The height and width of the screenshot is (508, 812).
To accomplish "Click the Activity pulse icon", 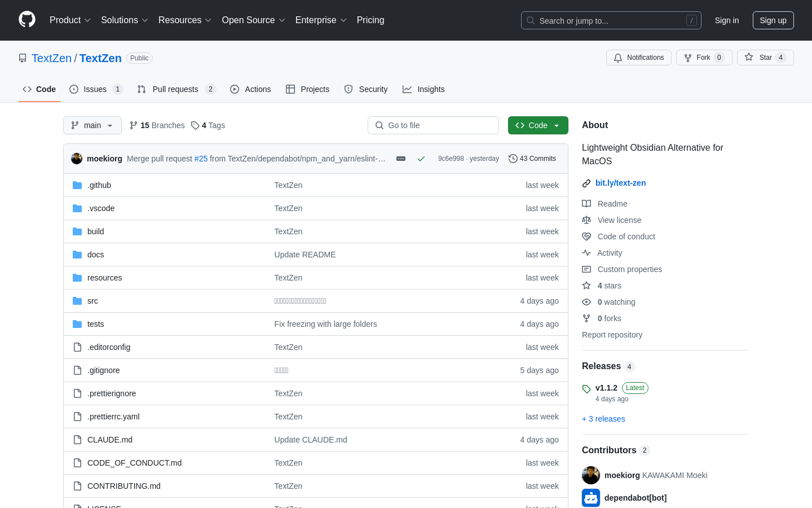I will 586,253.
